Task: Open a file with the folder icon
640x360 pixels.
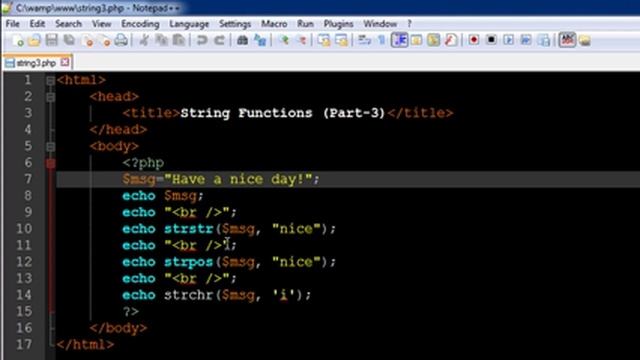Action: tap(35, 40)
